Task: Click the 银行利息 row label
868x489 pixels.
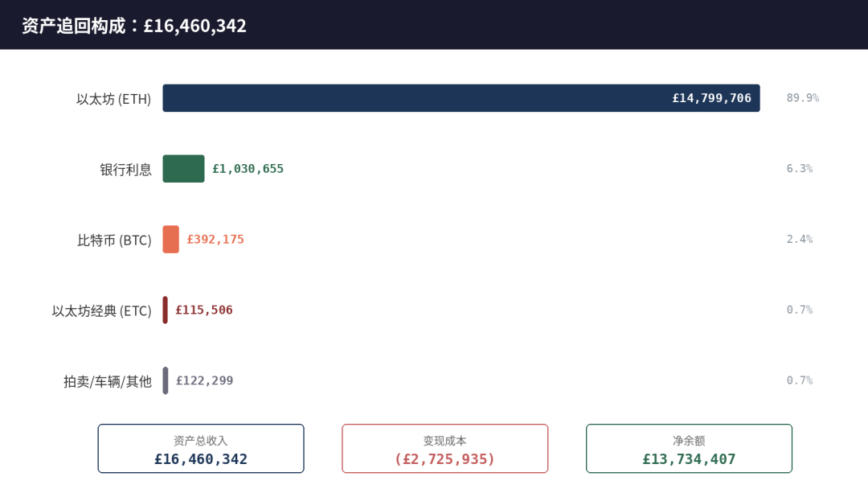Action: [x=125, y=170]
